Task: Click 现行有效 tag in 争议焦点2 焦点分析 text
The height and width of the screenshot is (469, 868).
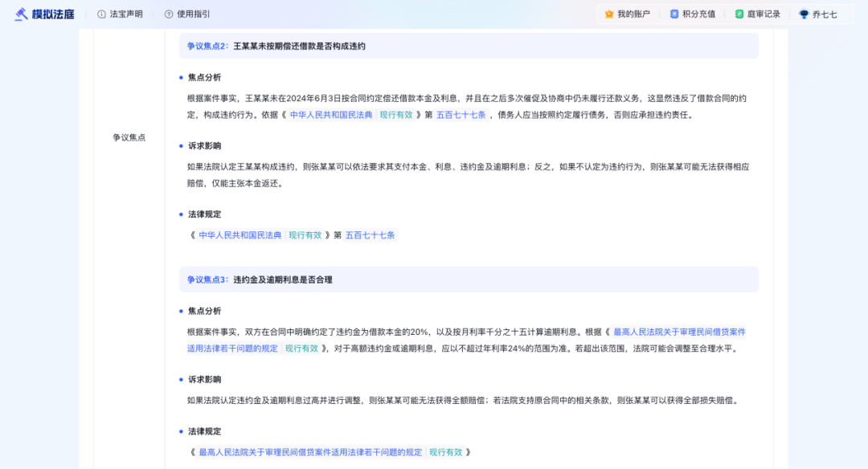Action: tap(396, 115)
